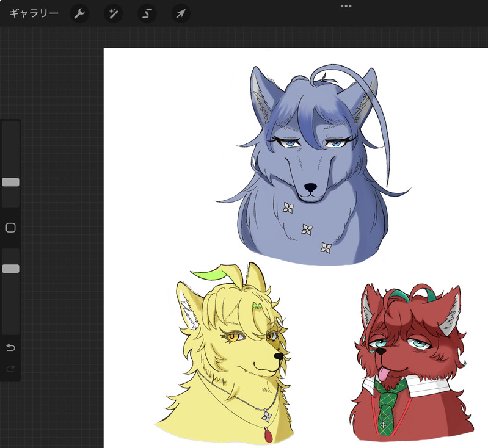The width and height of the screenshot is (488, 448).
Task: Tap the square Modify button in sidebar
Action: coord(11,228)
